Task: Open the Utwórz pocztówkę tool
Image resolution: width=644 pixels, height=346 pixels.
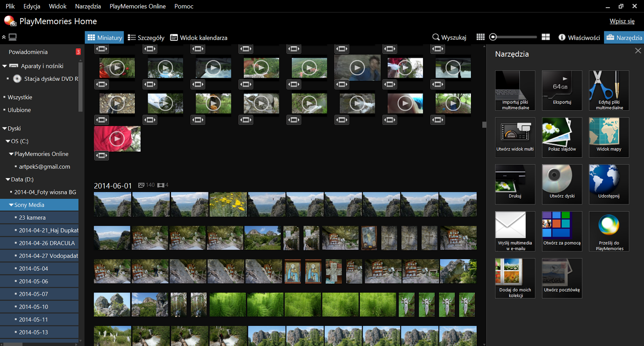Action: [x=562, y=278]
